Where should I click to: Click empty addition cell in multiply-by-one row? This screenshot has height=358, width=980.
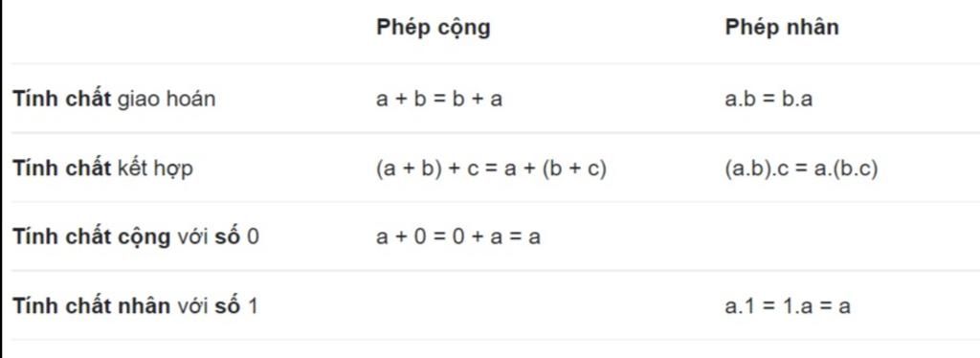click(544, 305)
